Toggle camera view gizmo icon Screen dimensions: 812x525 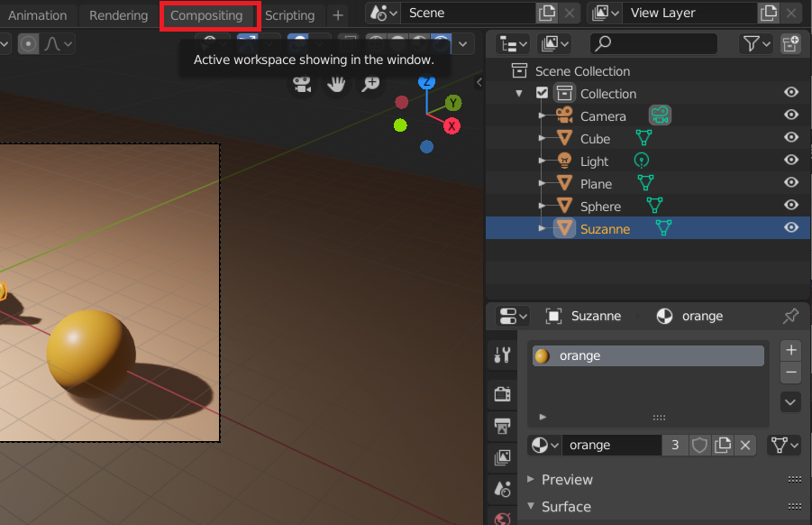[x=302, y=83]
